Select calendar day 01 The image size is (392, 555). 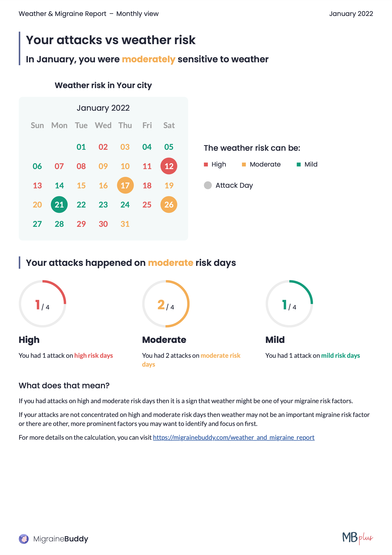tap(81, 147)
